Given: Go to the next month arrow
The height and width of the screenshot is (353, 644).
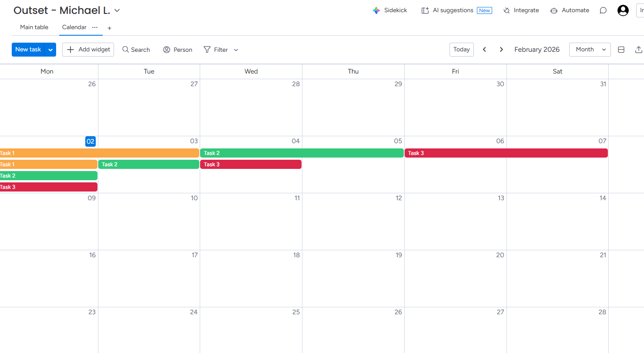Looking at the screenshot, I should [x=501, y=50].
